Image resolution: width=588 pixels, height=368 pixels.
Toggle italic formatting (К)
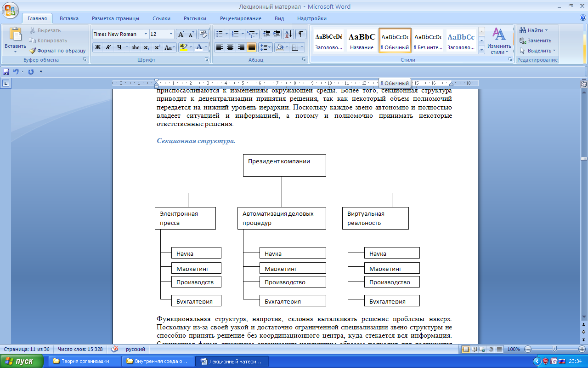point(108,47)
